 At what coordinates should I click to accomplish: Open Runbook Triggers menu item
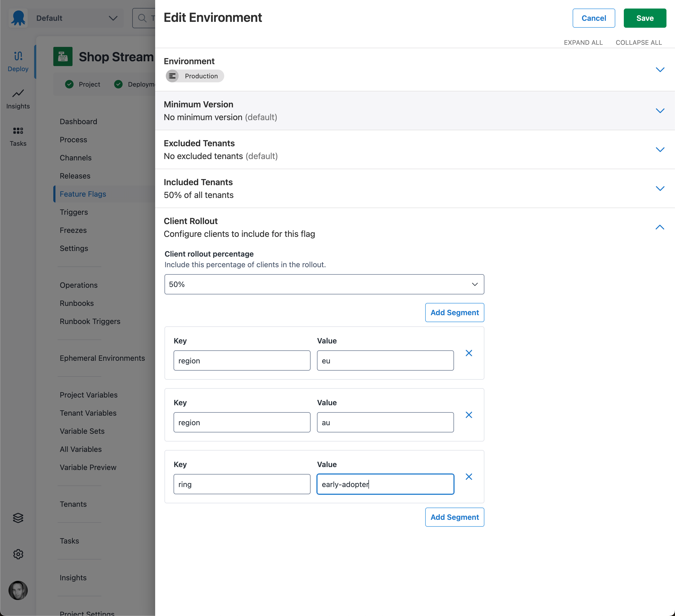click(90, 321)
